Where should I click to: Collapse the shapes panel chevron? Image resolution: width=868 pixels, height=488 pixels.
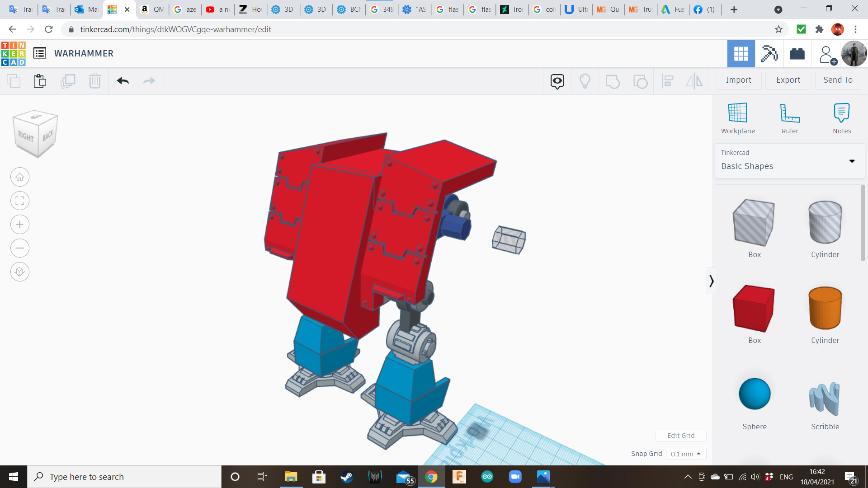click(711, 281)
